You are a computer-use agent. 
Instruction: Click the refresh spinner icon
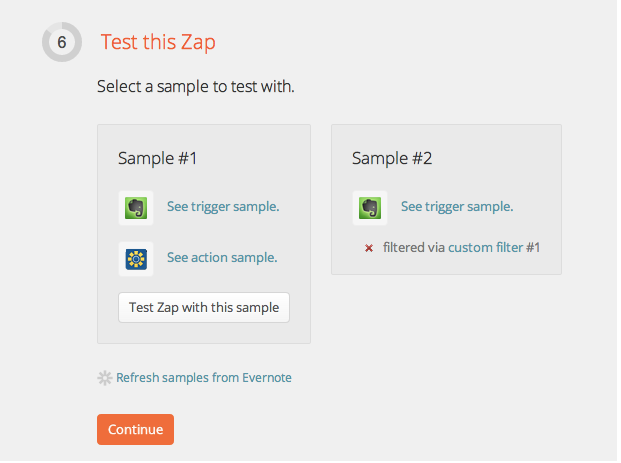tap(104, 378)
